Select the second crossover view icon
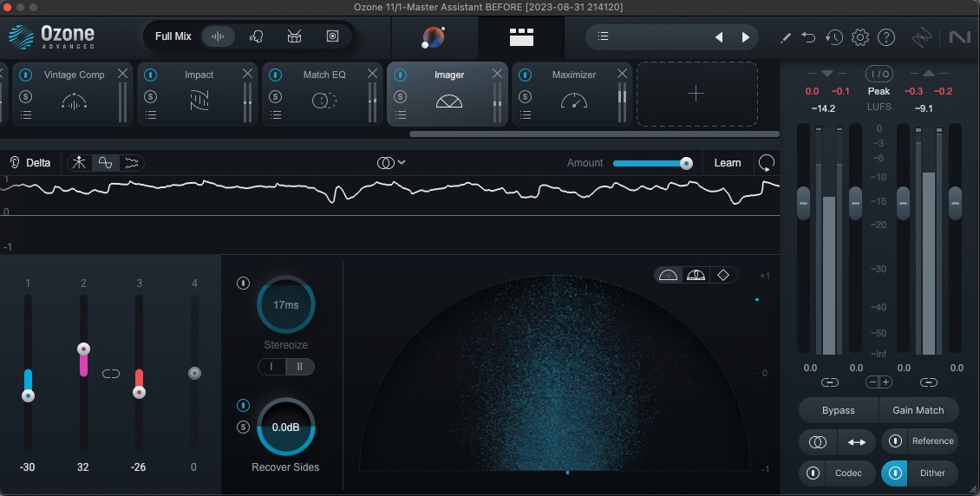980x496 pixels. (106, 163)
